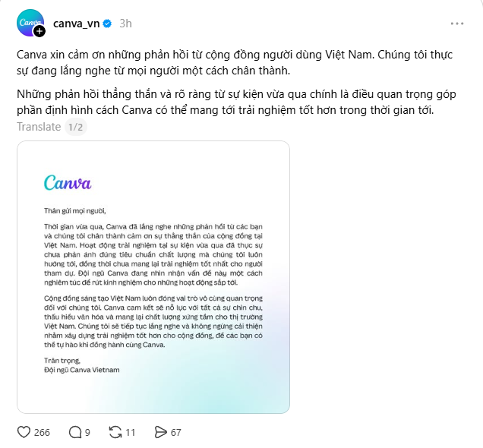Translate the post text
This screenshot has width=483, height=448.
(x=39, y=127)
